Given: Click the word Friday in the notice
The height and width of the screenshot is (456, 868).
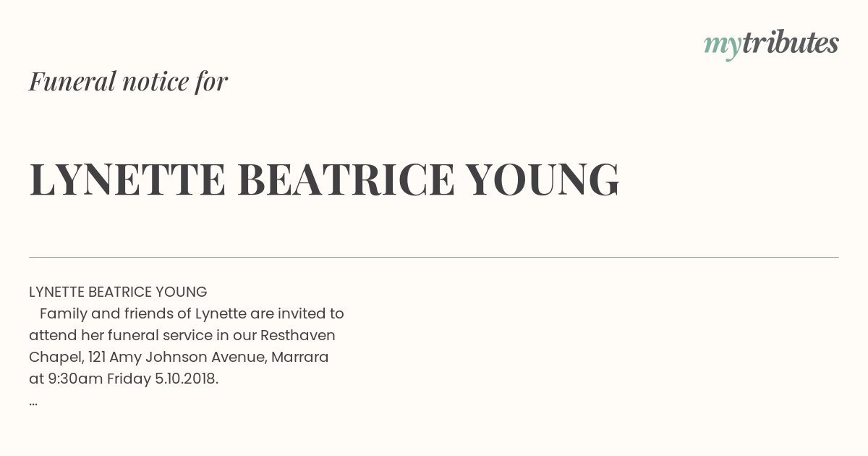Looking at the screenshot, I should click(129, 379).
